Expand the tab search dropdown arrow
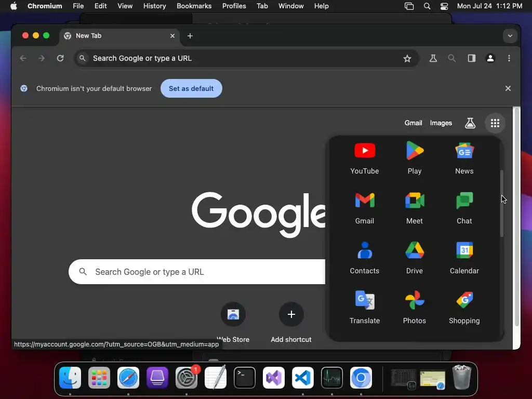This screenshot has width=532, height=399. click(510, 36)
